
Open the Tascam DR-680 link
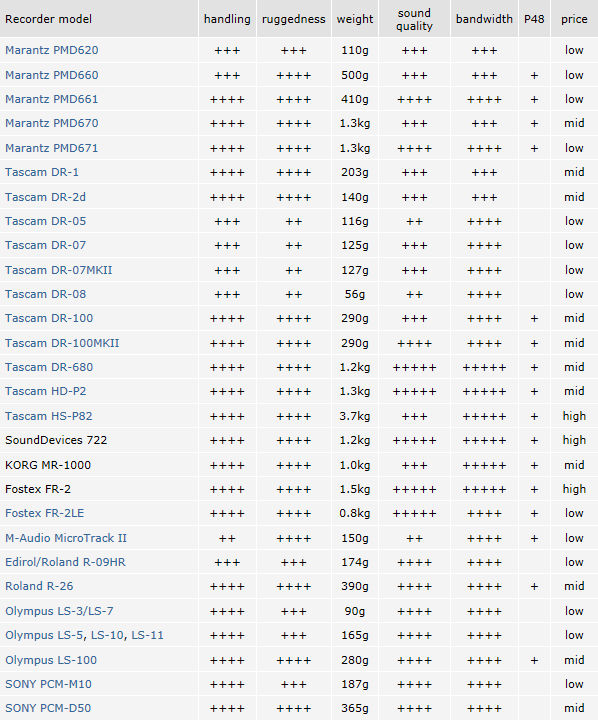point(49,367)
